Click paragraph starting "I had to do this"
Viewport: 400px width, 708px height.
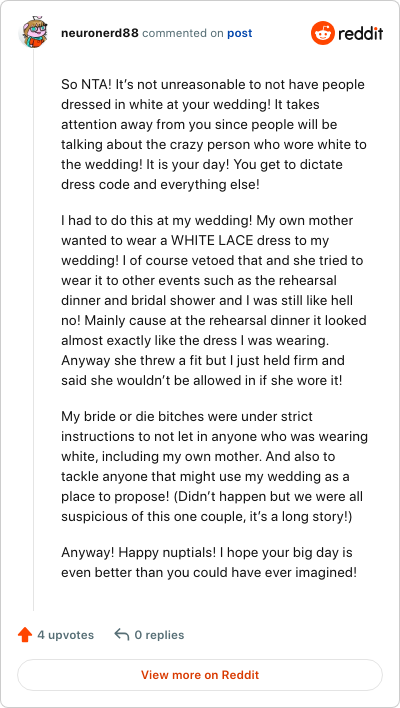(214, 300)
